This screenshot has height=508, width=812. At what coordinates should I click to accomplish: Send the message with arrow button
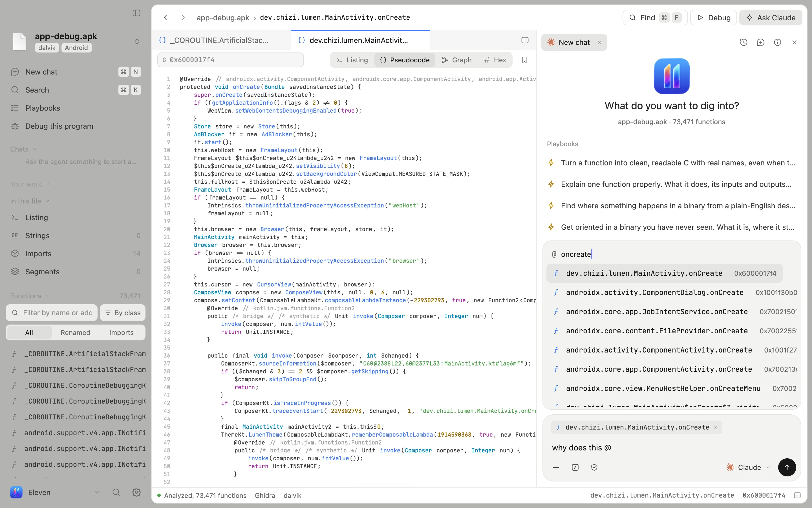coord(787,467)
